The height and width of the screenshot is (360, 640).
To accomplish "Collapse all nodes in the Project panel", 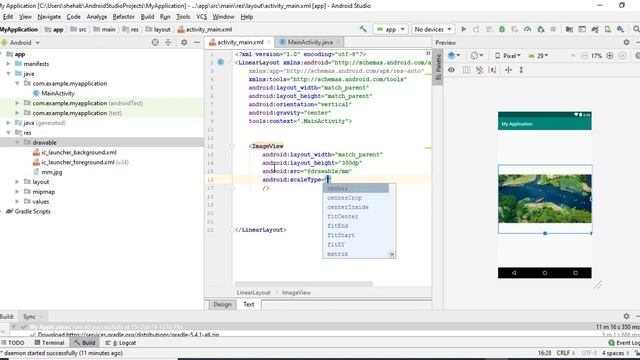I will pyautogui.click(x=168, y=42).
